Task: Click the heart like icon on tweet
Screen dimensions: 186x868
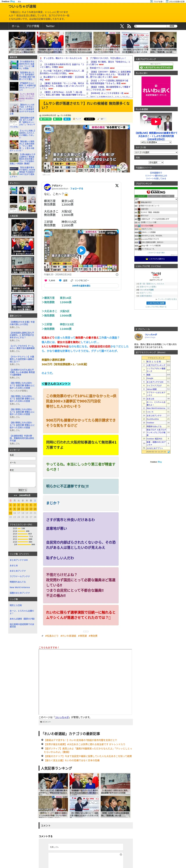Action: tap(46, 280)
